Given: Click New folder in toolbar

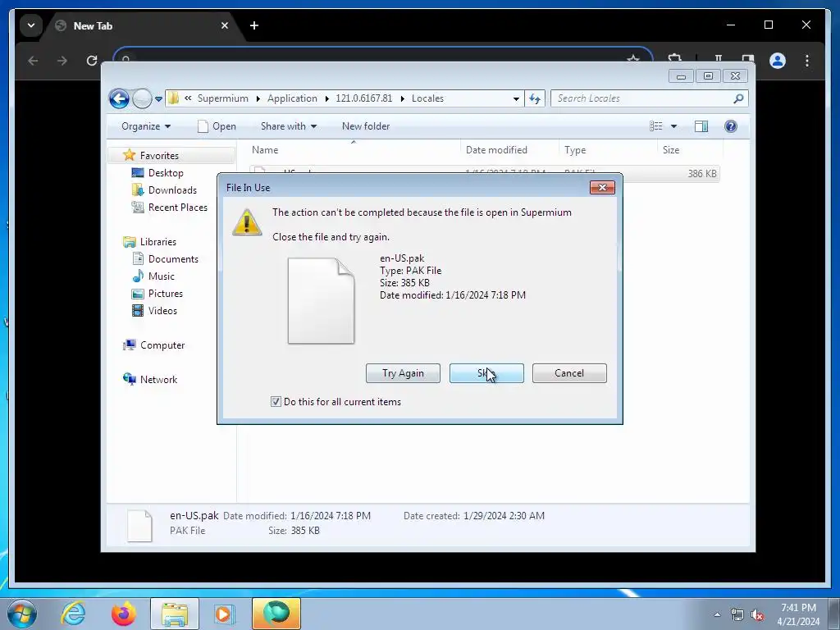Looking at the screenshot, I should tap(366, 126).
